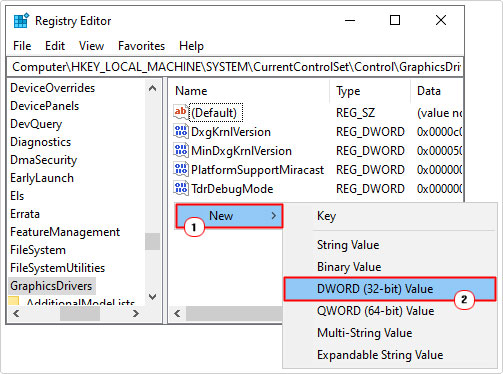Click the tree pane vertical scrollbar thumb
This screenshot has height=374, width=503.
[x=152, y=241]
